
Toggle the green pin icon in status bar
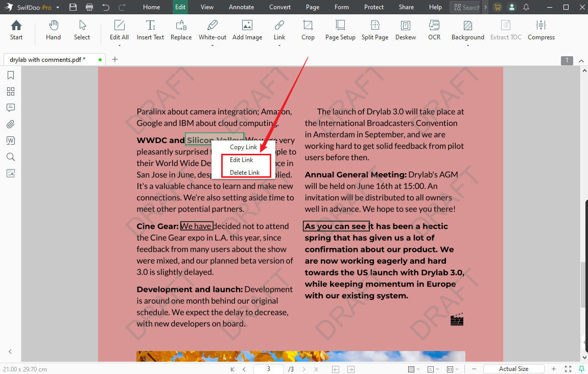[x=582, y=369]
